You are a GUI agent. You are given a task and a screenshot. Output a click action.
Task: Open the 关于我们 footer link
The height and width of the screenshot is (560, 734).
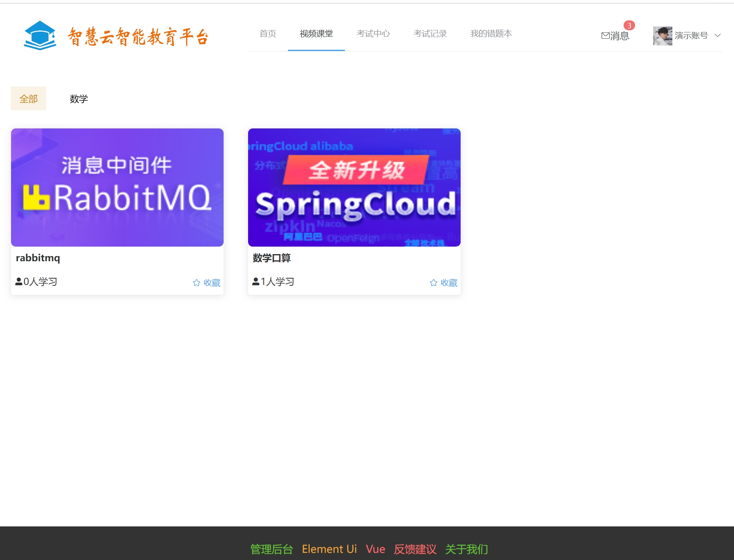point(467,549)
